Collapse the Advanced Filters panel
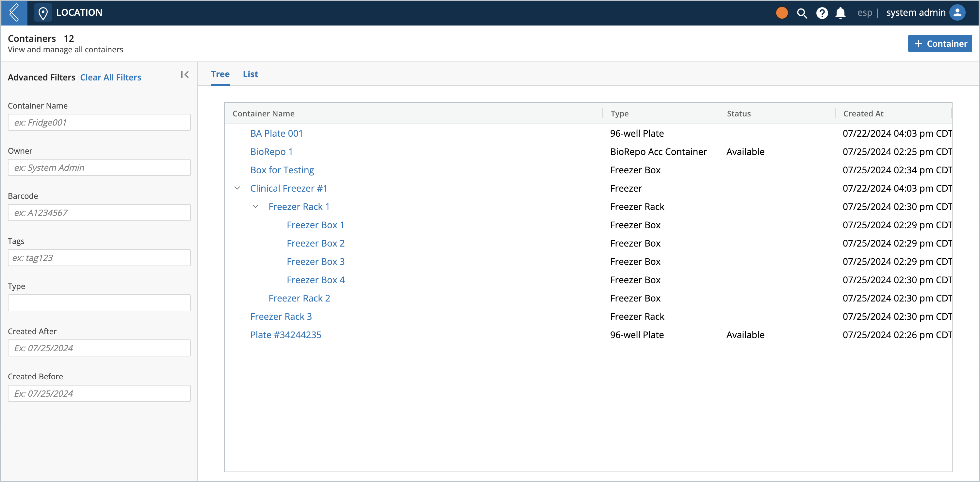This screenshot has width=980, height=482. coord(185,75)
